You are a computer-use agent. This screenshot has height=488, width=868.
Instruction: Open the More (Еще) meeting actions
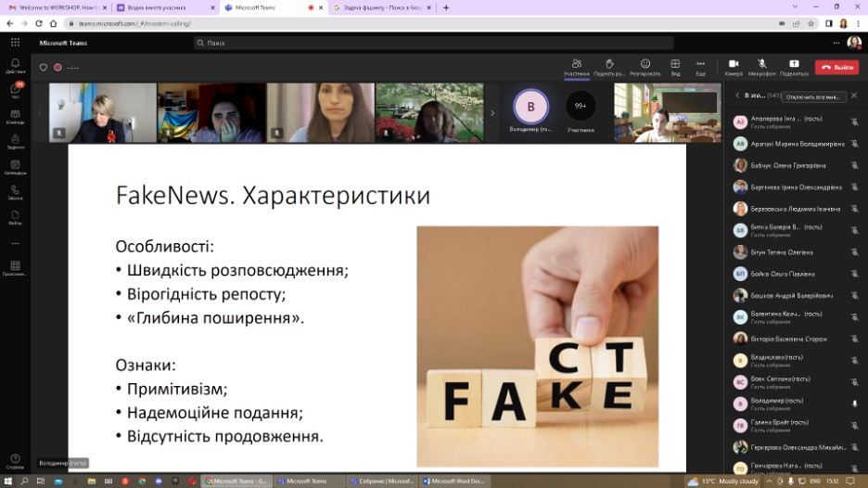[x=701, y=67]
